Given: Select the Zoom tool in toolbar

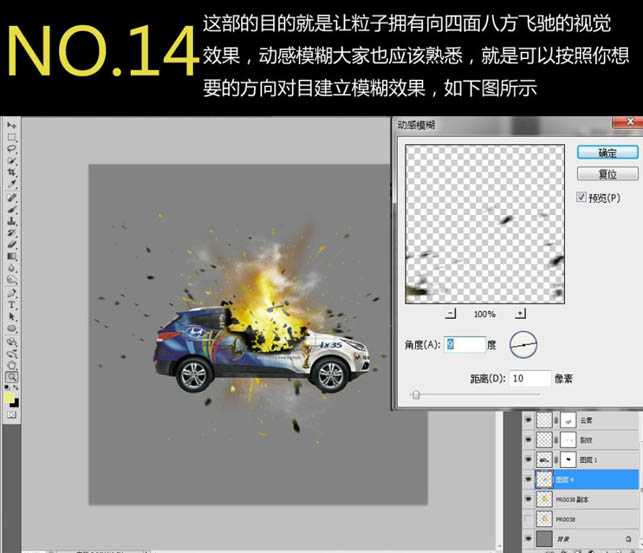Looking at the screenshot, I should (x=11, y=377).
